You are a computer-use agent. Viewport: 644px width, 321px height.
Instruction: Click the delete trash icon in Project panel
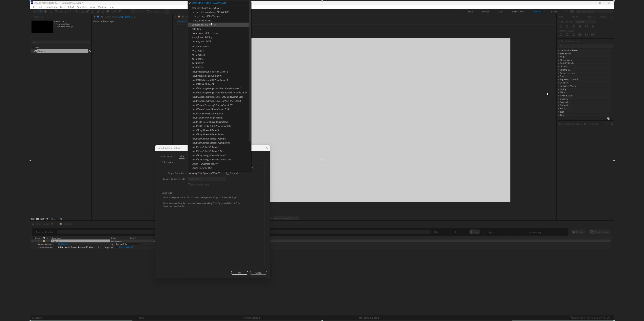(x=61, y=219)
